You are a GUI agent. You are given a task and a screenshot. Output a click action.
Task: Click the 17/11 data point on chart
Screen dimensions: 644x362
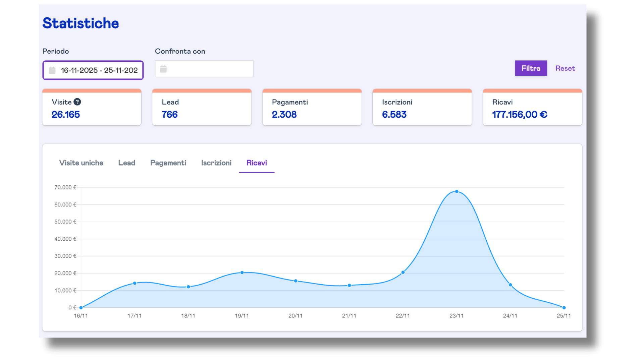(135, 283)
